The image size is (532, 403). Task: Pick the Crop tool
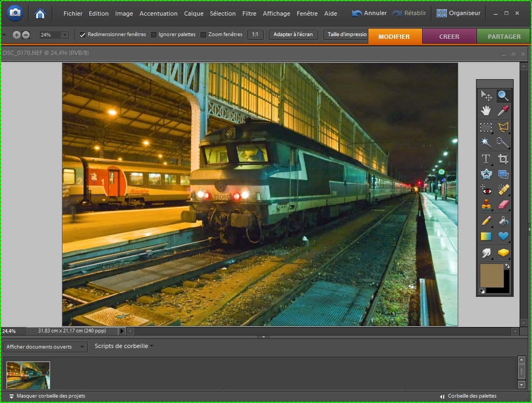[x=503, y=159]
